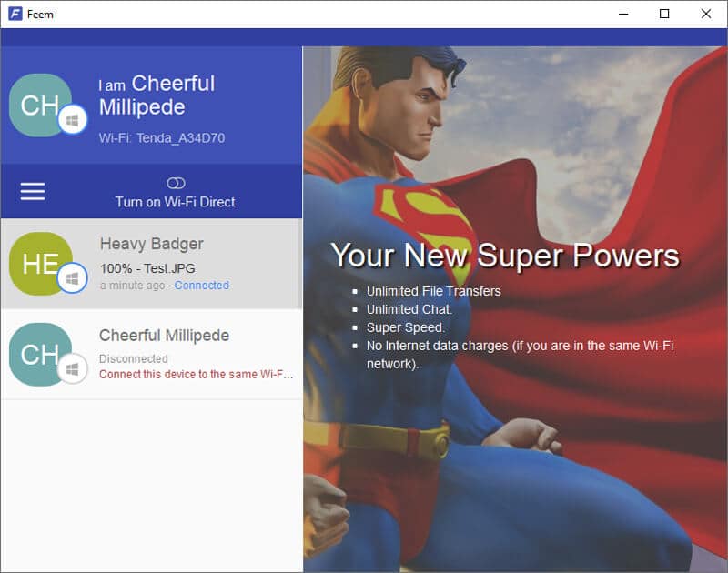Select the Cheerful Millipede name in device list
This screenshot has width=728, height=573.
pos(165,336)
